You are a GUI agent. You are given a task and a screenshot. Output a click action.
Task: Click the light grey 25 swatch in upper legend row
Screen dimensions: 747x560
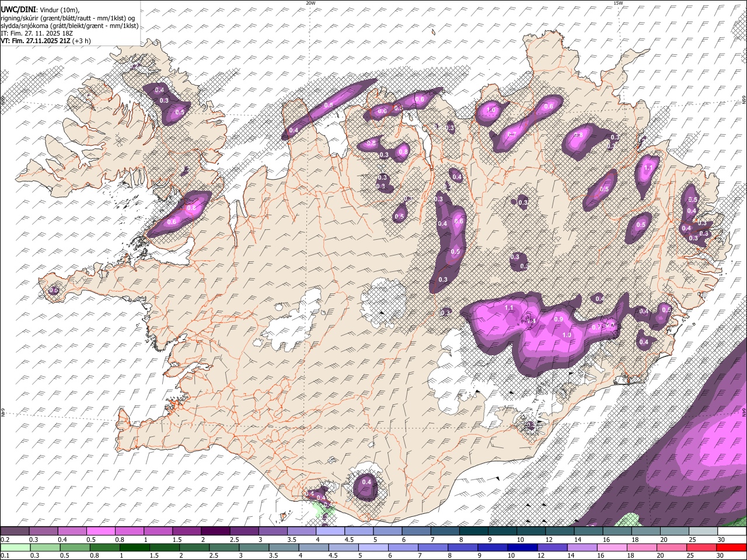(702, 531)
